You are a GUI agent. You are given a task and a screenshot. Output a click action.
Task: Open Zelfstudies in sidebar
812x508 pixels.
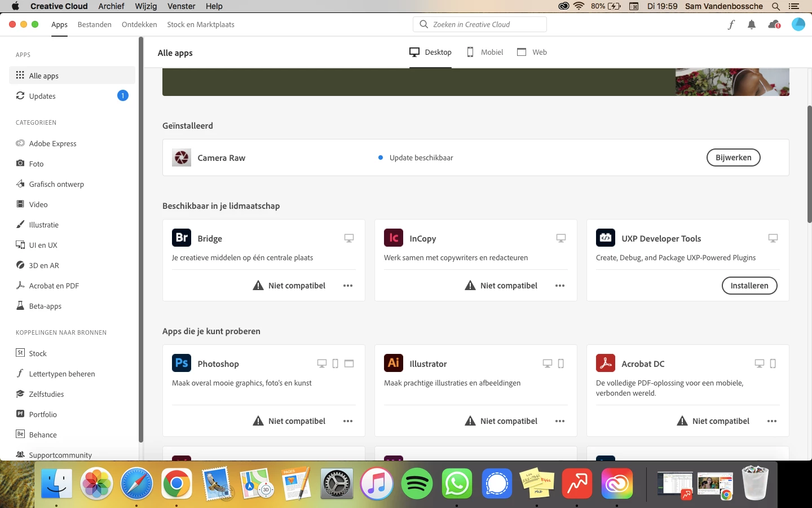(x=72, y=394)
